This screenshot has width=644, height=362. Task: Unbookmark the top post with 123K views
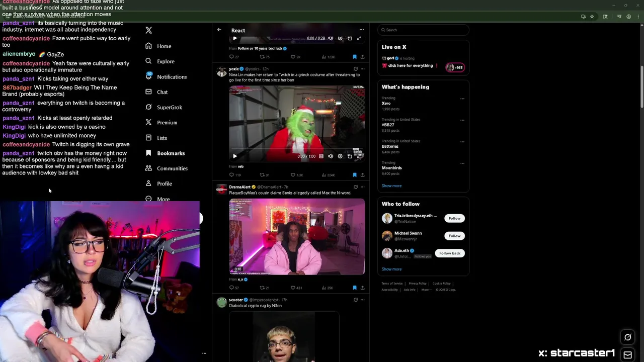click(x=354, y=57)
